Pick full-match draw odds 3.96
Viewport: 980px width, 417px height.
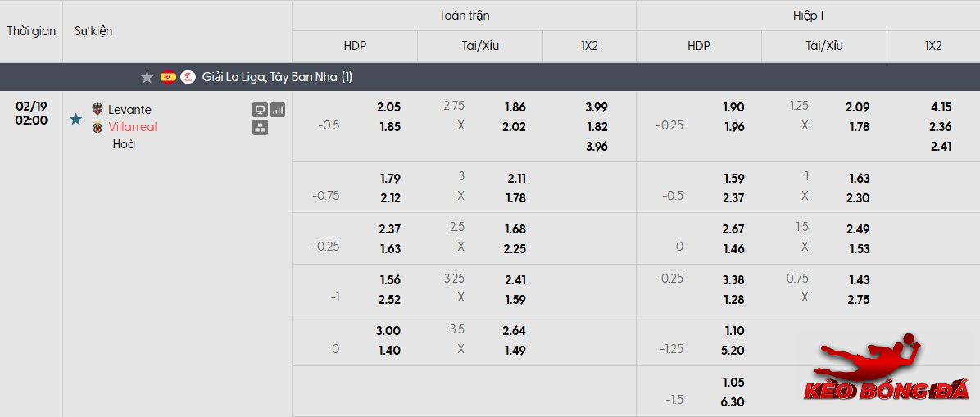pos(597,147)
